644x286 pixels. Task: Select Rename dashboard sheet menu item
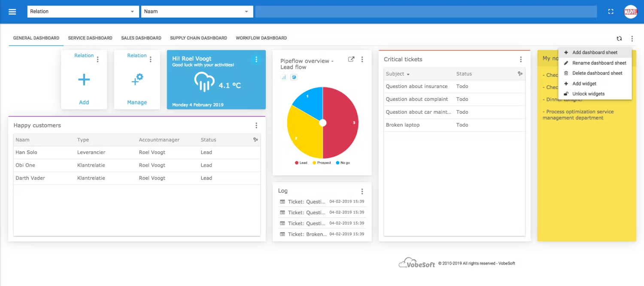click(595, 63)
